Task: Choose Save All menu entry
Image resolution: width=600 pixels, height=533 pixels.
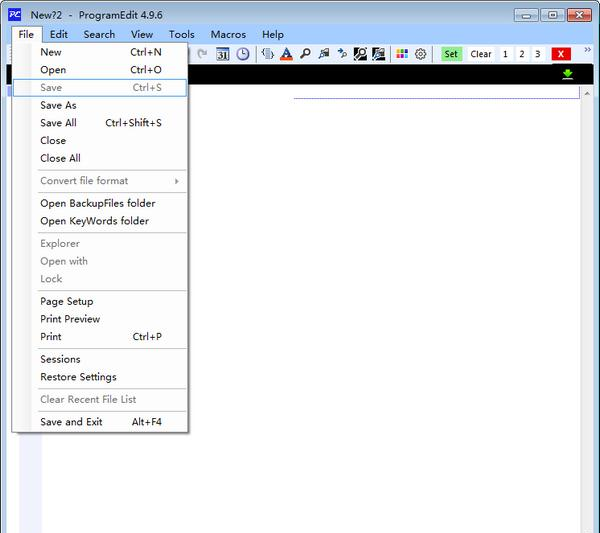Action: tap(100, 123)
